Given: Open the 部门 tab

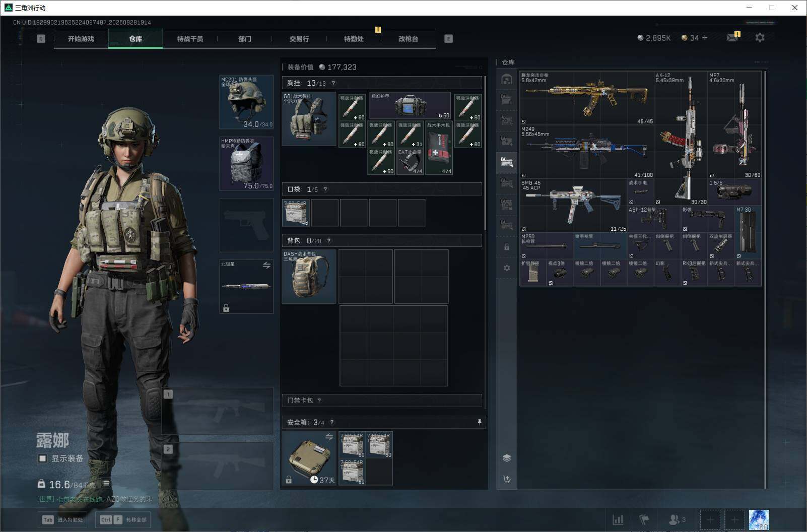Looking at the screenshot, I should (245, 39).
